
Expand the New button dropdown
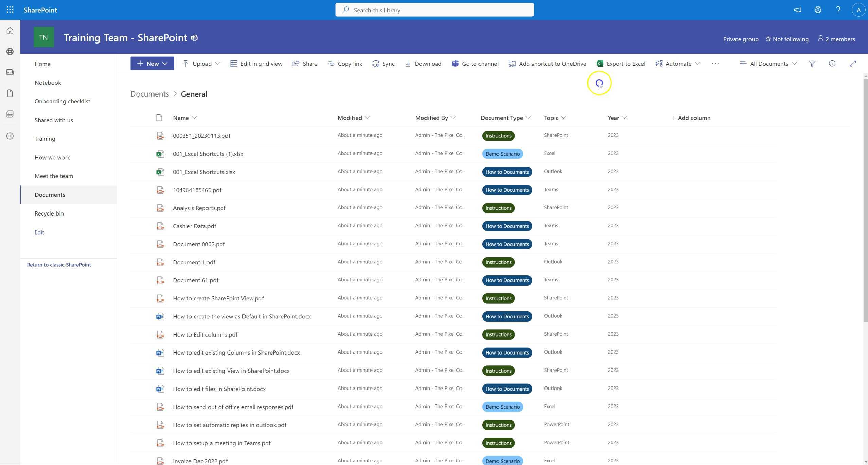[x=165, y=64]
